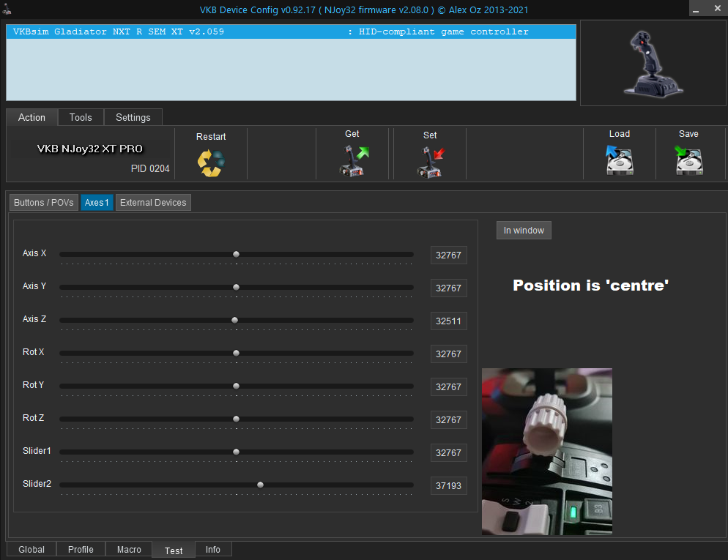Click the application icon in the title bar

point(7,10)
